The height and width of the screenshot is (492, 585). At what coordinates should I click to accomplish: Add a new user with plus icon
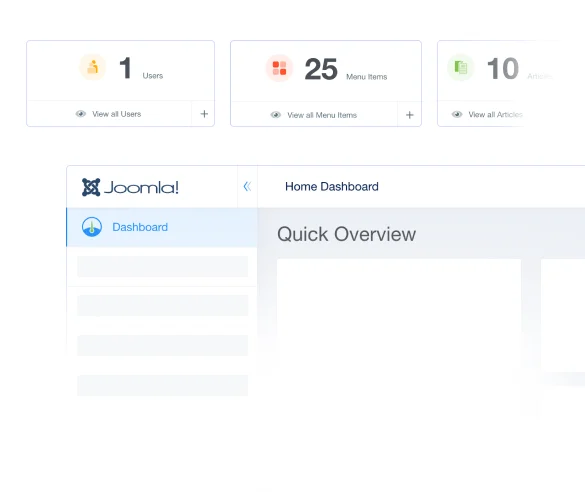coord(204,114)
